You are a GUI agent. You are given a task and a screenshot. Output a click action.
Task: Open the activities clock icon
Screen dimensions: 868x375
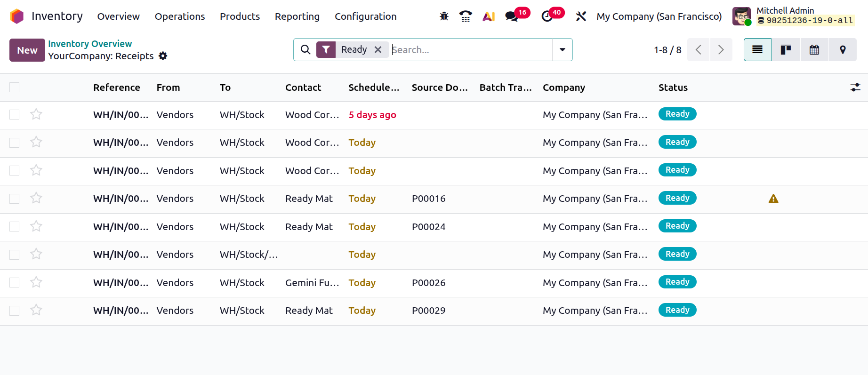(547, 16)
